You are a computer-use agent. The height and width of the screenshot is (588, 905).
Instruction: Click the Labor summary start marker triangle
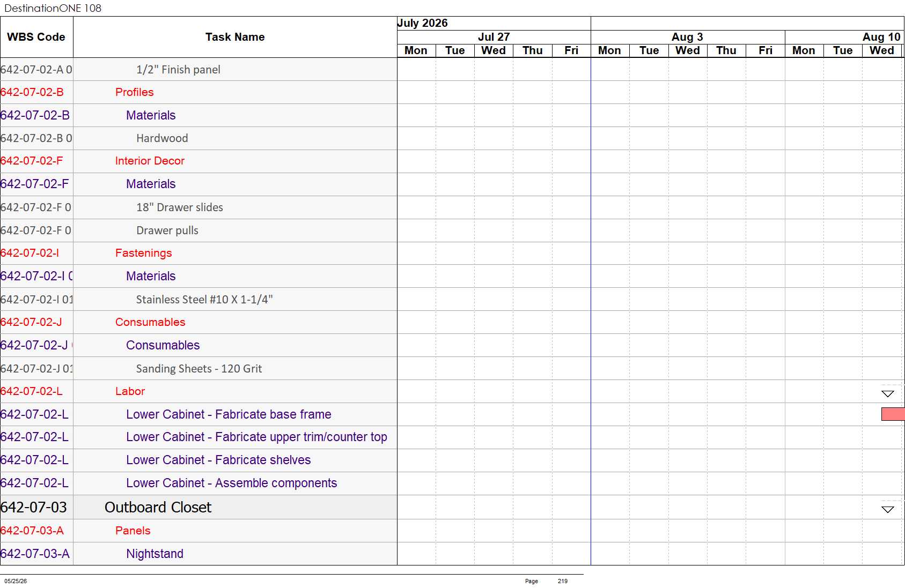pyautogui.click(x=888, y=394)
